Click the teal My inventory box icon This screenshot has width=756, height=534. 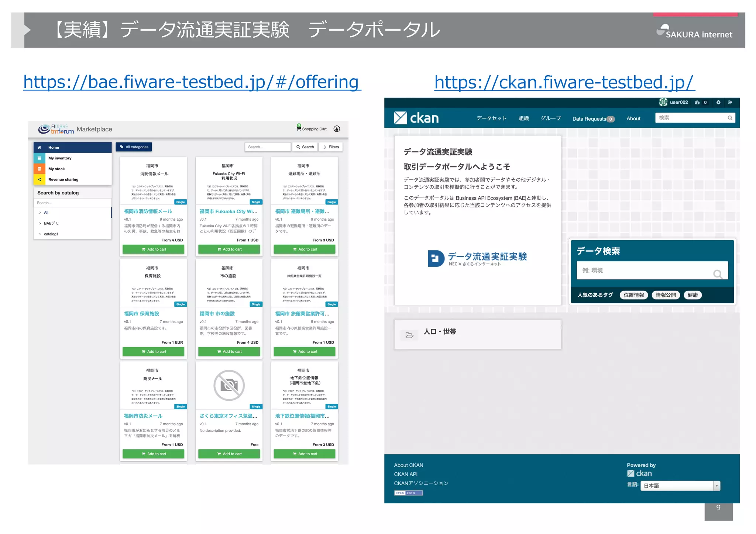pyautogui.click(x=39, y=158)
